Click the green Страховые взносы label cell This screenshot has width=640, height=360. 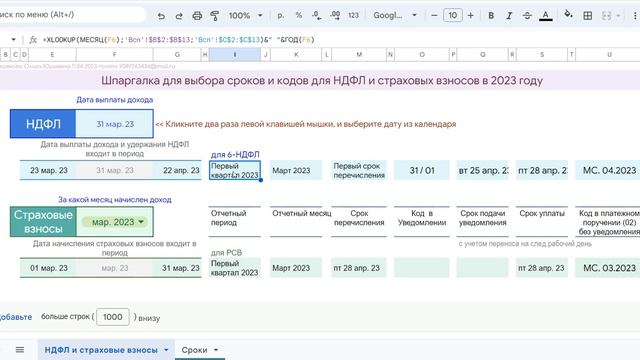(43, 222)
